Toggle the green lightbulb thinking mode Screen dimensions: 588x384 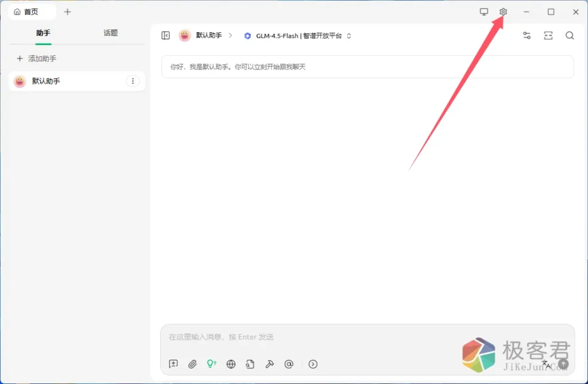click(211, 364)
